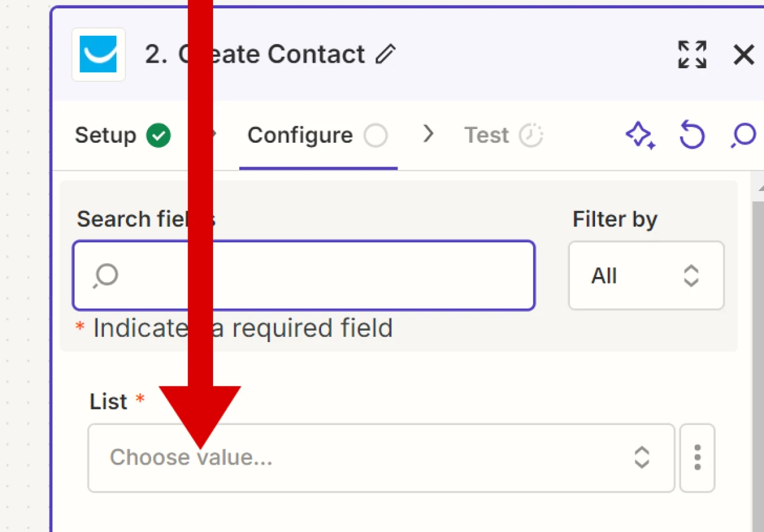Click the chevron before the Test tab
The width and height of the screenshot is (764, 532).
click(x=428, y=134)
